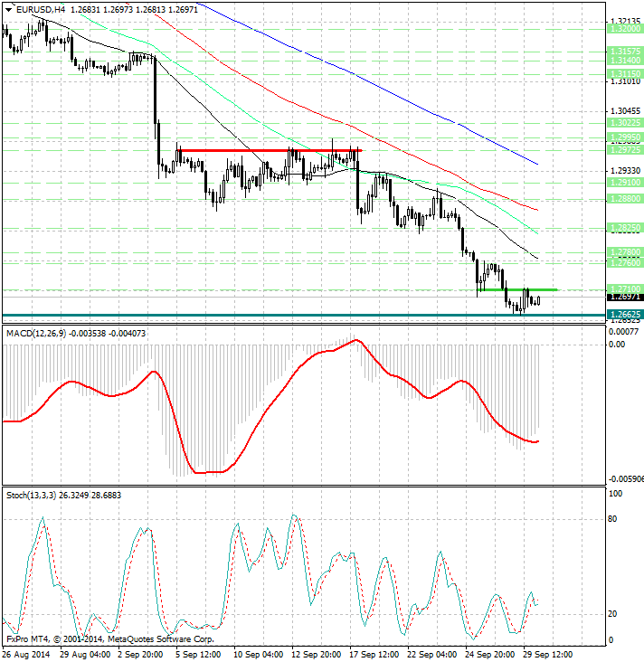Select the 1.27100 price level label
The width and height of the screenshot is (644, 662).
[x=625, y=288]
